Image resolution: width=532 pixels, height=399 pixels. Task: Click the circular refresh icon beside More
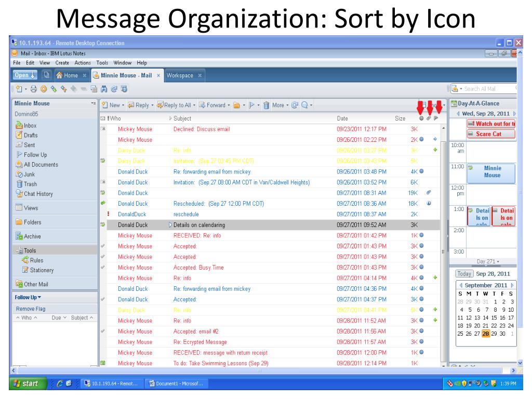[295, 105]
